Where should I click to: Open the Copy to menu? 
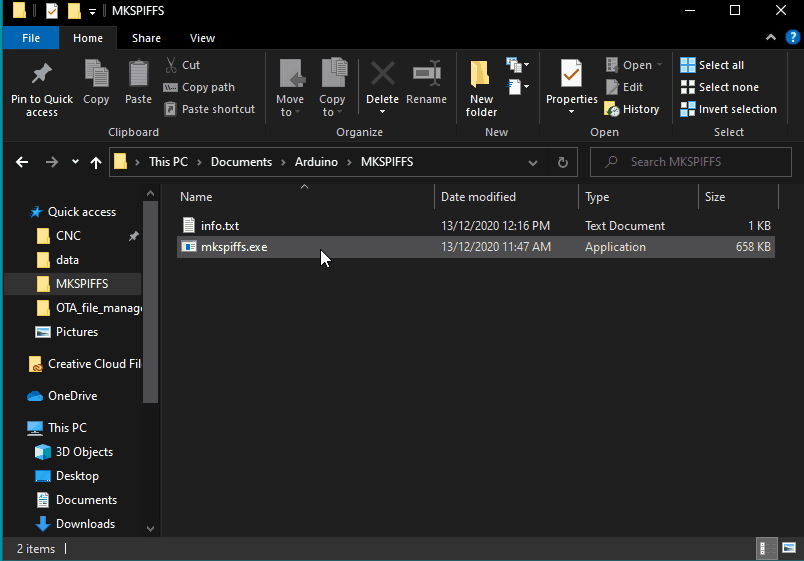[x=332, y=89]
